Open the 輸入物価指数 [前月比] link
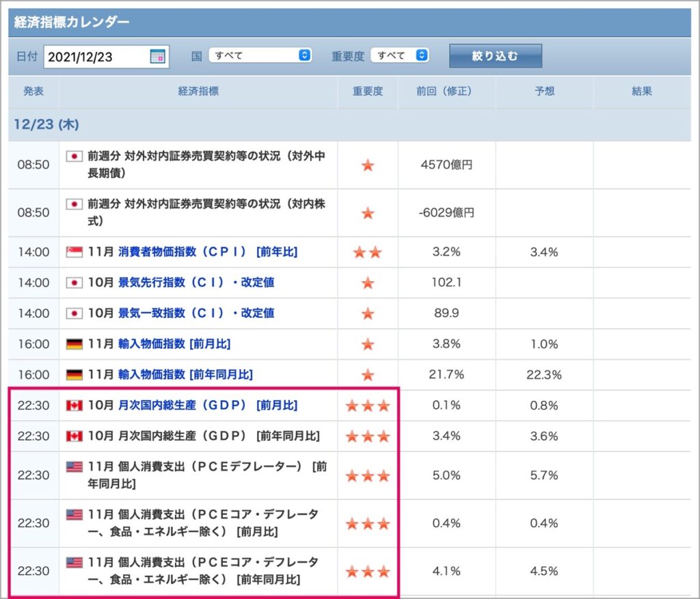Image resolution: width=700 pixels, height=599 pixels. [x=174, y=344]
